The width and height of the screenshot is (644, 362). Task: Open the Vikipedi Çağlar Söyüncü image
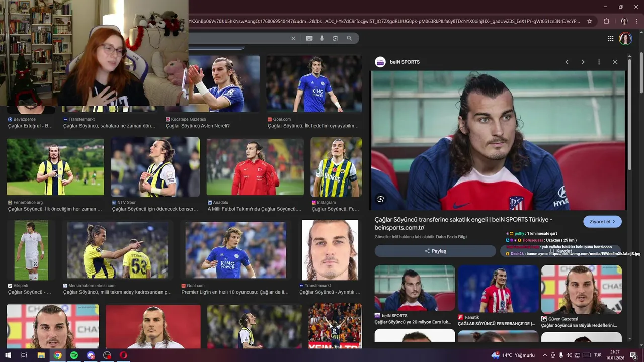31,250
